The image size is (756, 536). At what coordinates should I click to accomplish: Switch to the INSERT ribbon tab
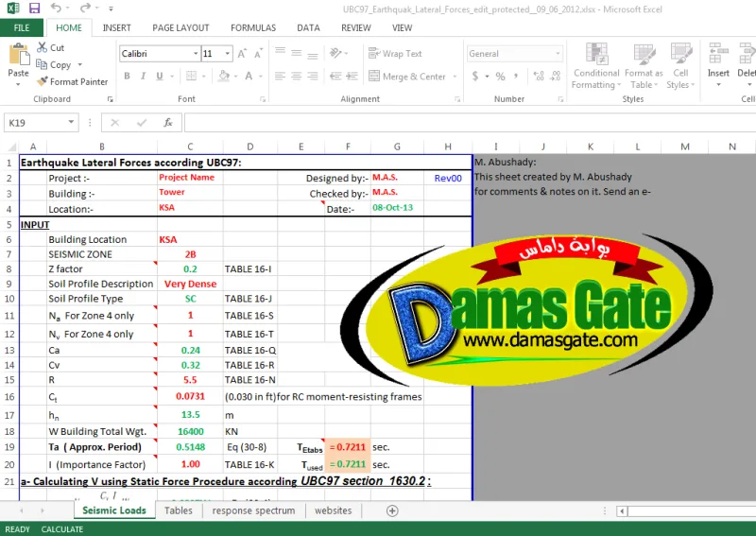116,28
